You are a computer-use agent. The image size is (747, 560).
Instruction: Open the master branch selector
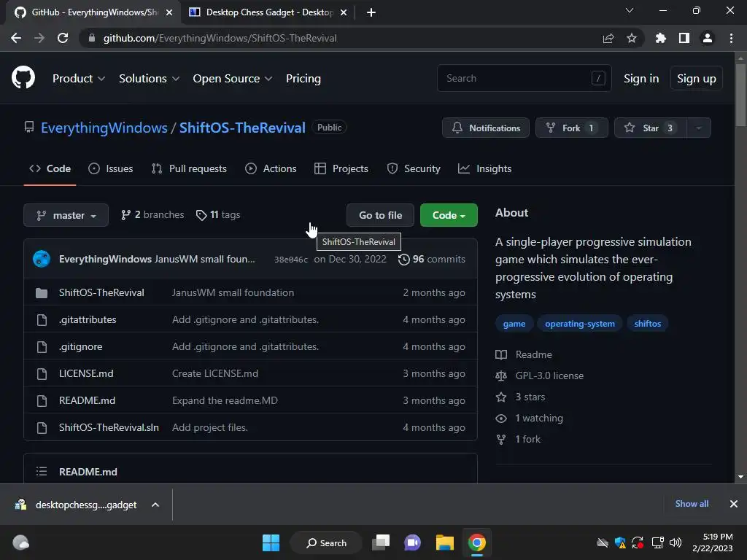click(66, 215)
